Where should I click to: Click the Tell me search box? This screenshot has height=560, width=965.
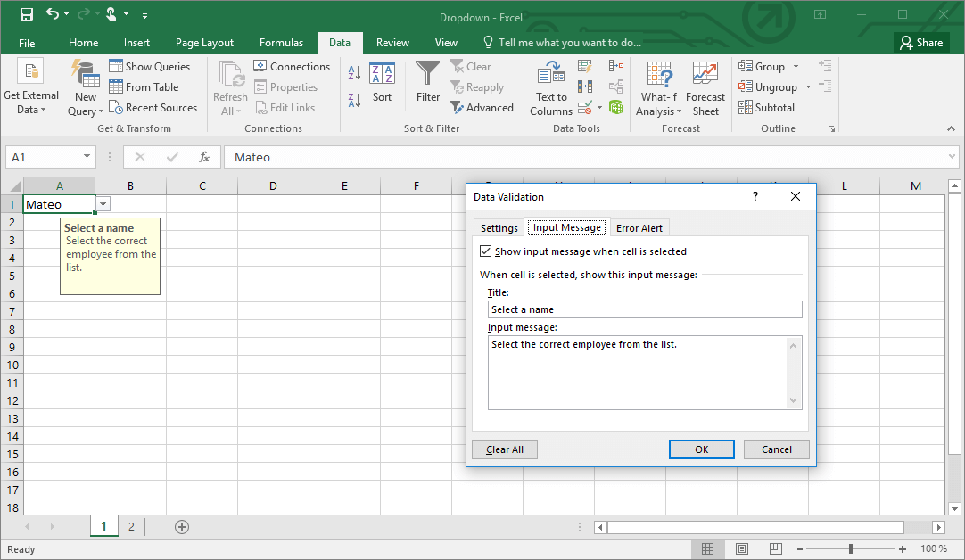(x=563, y=43)
